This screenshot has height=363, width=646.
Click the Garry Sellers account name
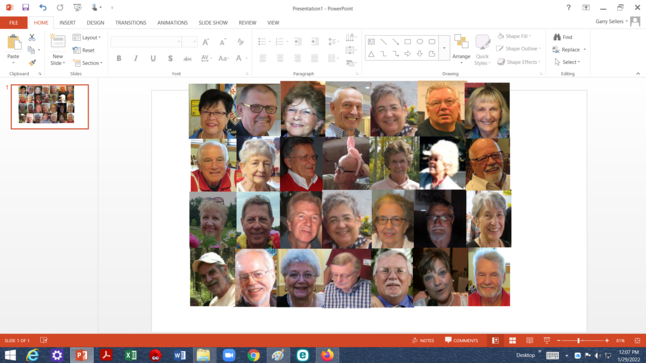click(610, 21)
